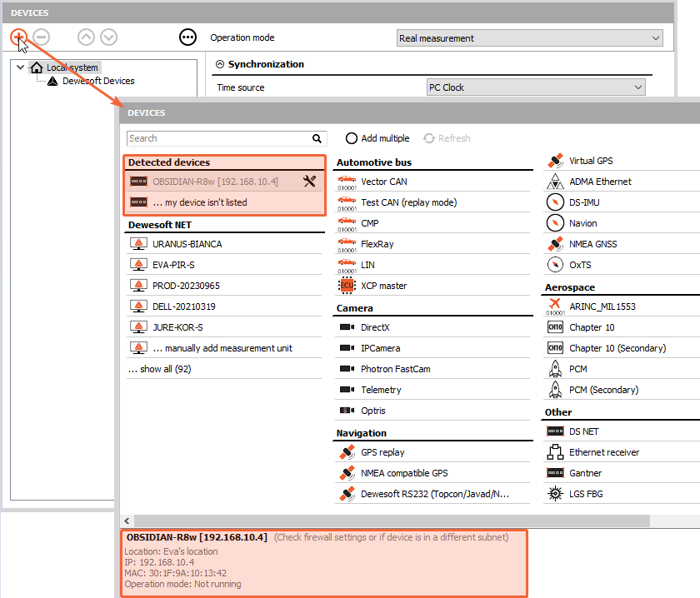Click the XCP master ECU icon

click(347, 286)
